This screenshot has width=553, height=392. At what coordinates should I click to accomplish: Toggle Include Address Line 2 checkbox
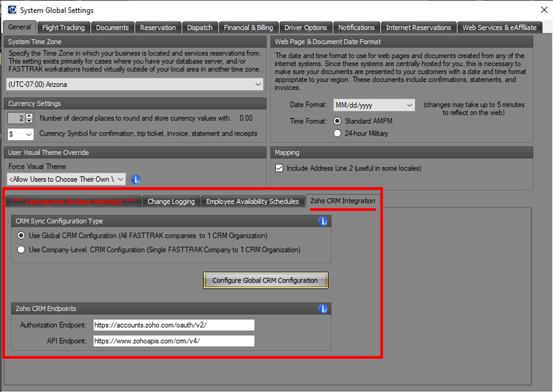coord(279,168)
